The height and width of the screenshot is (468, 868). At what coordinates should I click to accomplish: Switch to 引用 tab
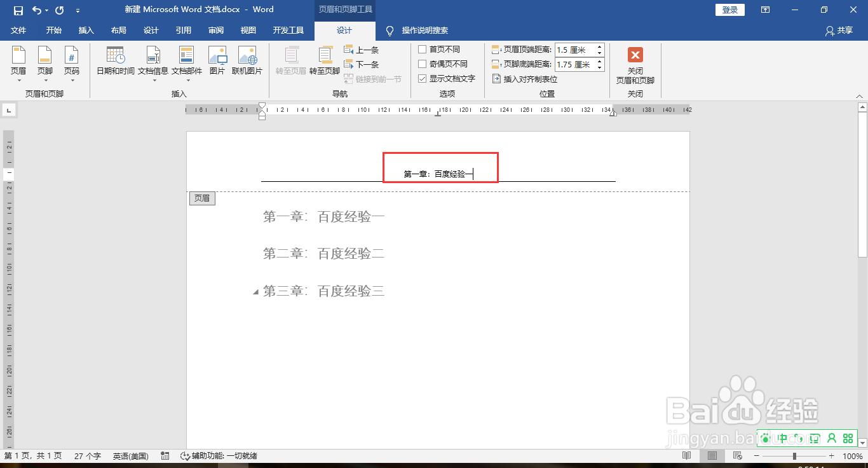pos(183,31)
